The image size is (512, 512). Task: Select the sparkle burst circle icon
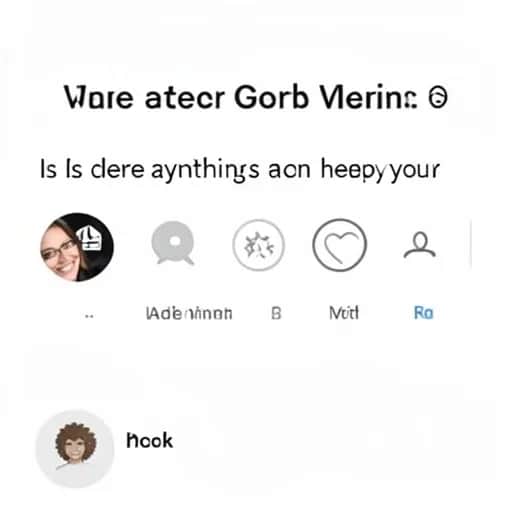point(259,245)
